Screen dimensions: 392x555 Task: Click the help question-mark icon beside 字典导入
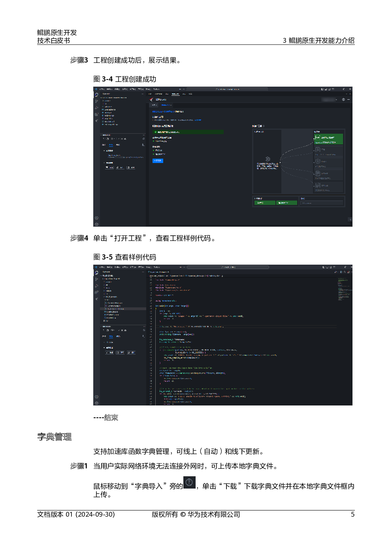point(190,483)
